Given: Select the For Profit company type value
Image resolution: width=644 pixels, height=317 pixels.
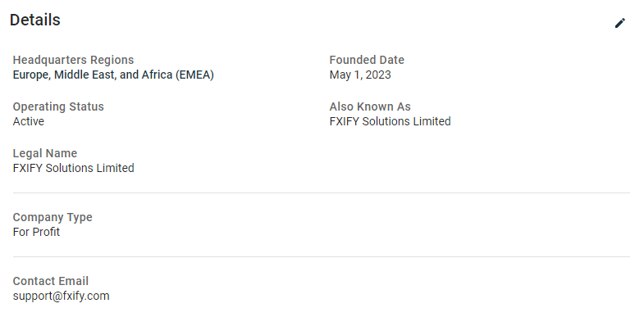Looking at the screenshot, I should point(36,232).
